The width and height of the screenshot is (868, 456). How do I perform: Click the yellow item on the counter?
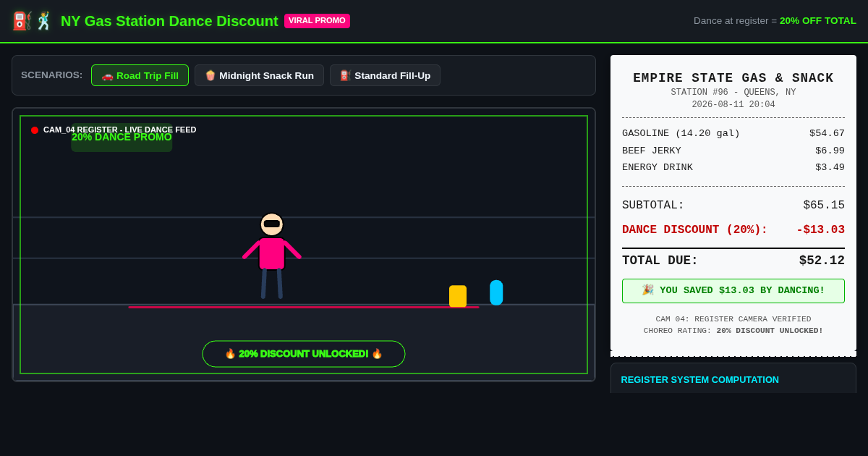(x=458, y=296)
